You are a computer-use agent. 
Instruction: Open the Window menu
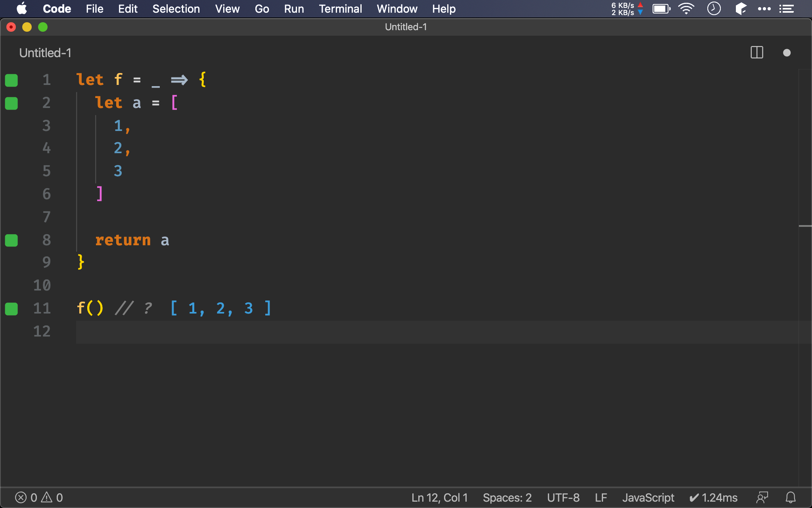397,9
